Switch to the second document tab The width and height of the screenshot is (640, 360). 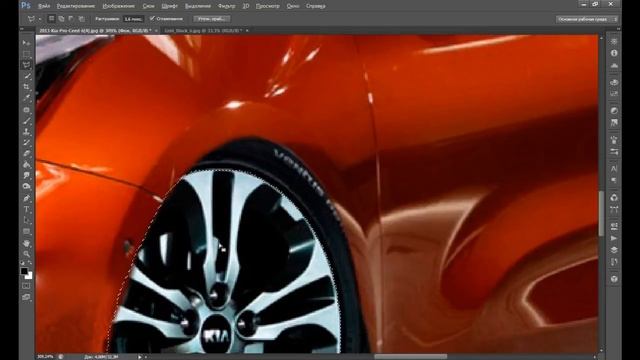coord(203,31)
